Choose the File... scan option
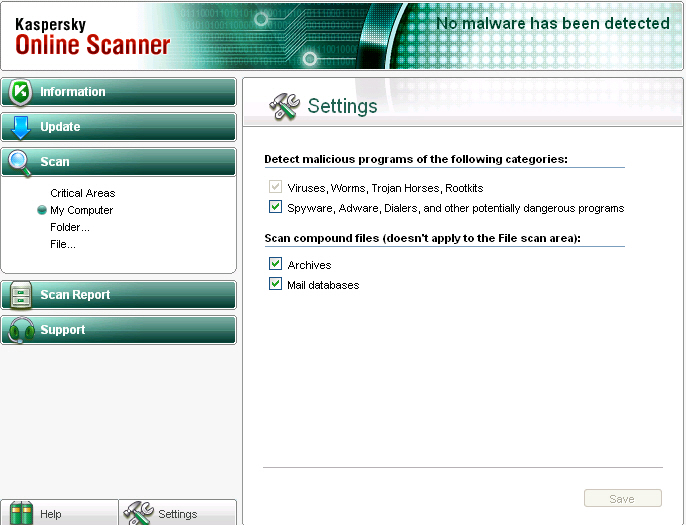Screen dimensions: 686x525 click(x=63, y=245)
